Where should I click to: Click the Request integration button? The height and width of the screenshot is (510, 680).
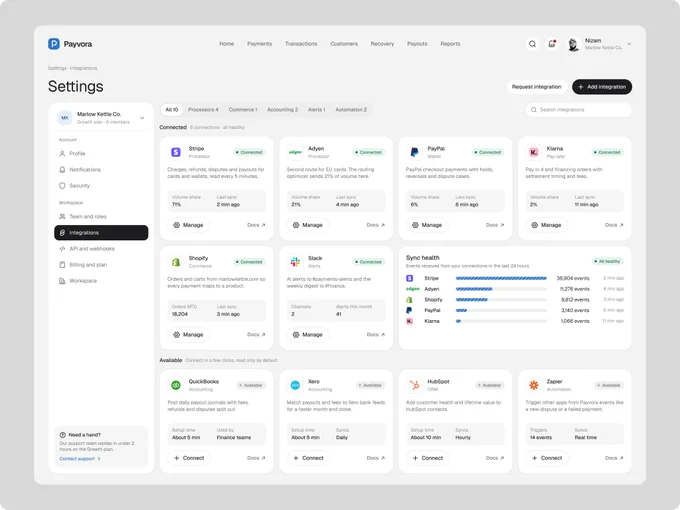pyautogui.click(x=536, y=87)
